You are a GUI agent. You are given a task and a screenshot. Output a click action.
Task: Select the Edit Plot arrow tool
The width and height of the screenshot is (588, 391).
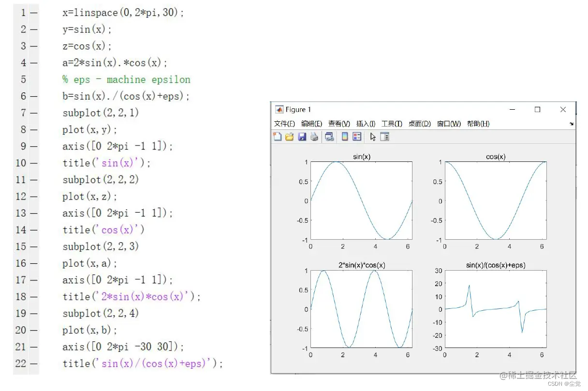pyautogui.click(x=373, y=137)
